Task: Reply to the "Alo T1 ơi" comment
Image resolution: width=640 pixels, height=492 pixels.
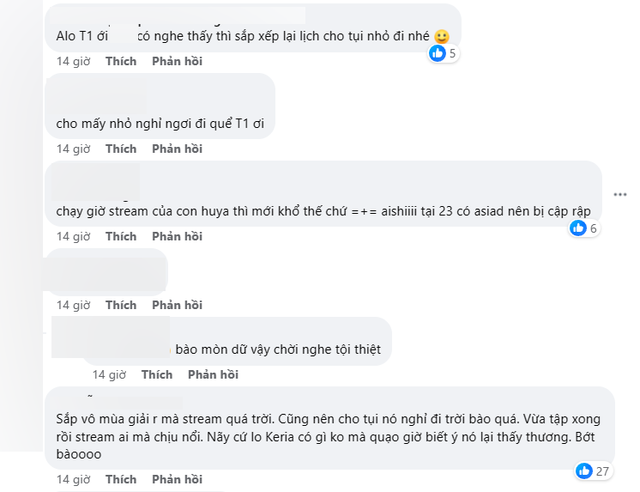Action: pos(177,61)
